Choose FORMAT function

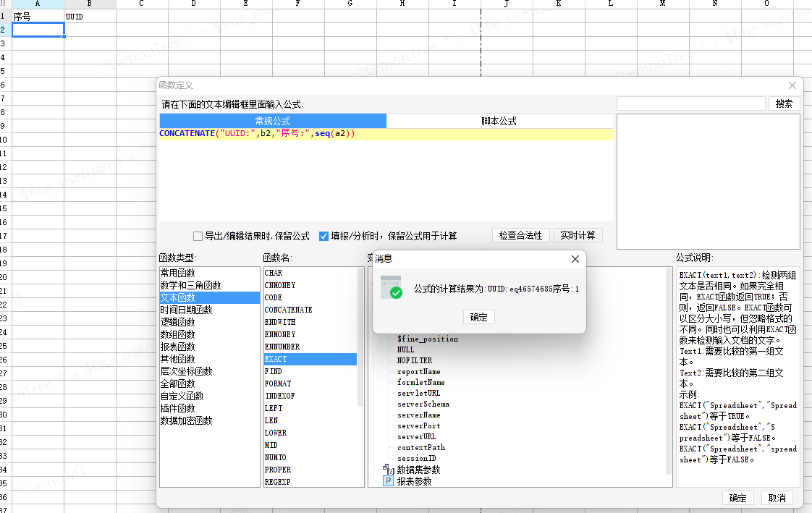(x=310, y=383)
